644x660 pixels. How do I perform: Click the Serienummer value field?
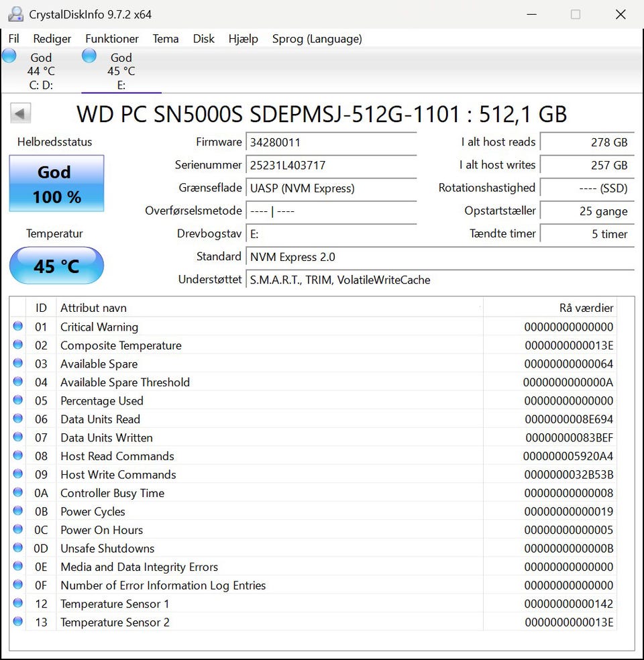pyautogui.click(x=331, y=165)
